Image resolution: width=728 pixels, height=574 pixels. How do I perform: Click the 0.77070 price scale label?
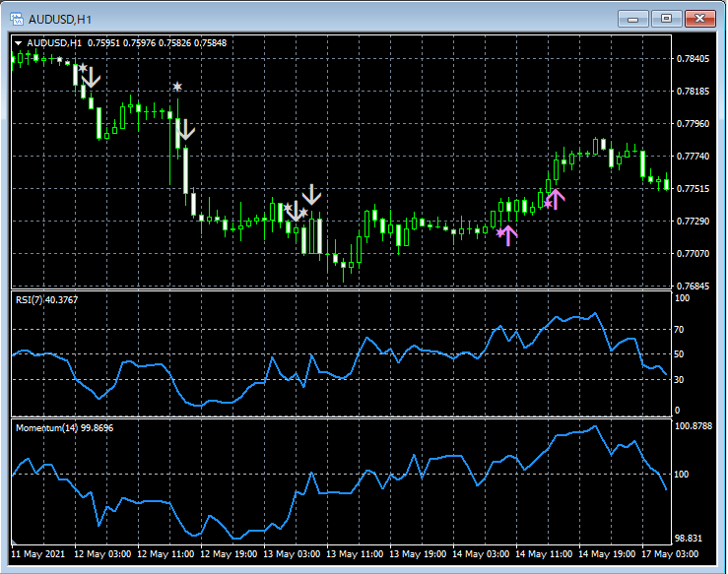[x=693, y=253]
